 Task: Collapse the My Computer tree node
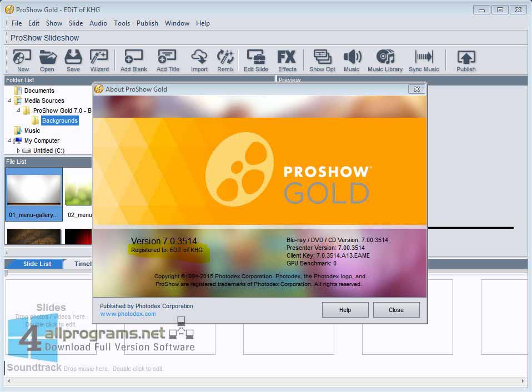(x=9, y=140)
